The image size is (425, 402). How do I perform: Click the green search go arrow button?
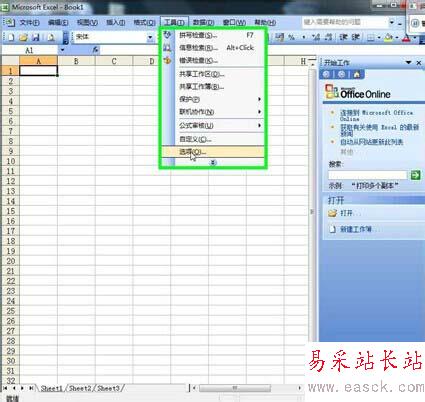pos(415,174)
